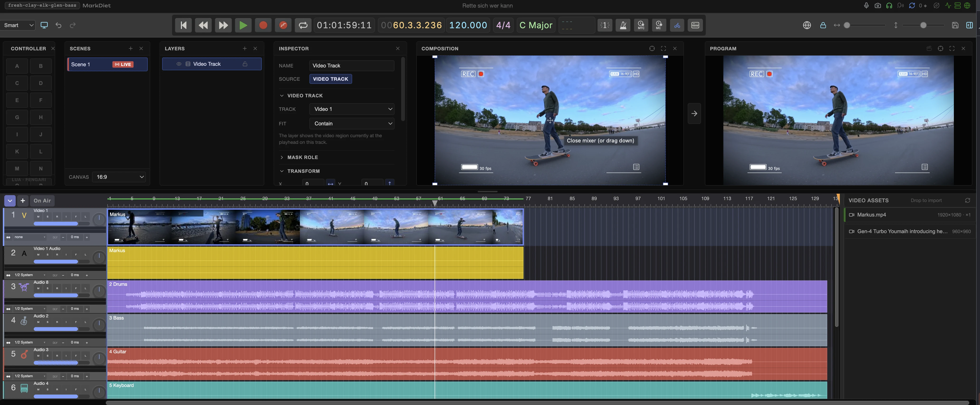Open Video 1 Audio '1/2 System' output dropdown

(30, 275)
